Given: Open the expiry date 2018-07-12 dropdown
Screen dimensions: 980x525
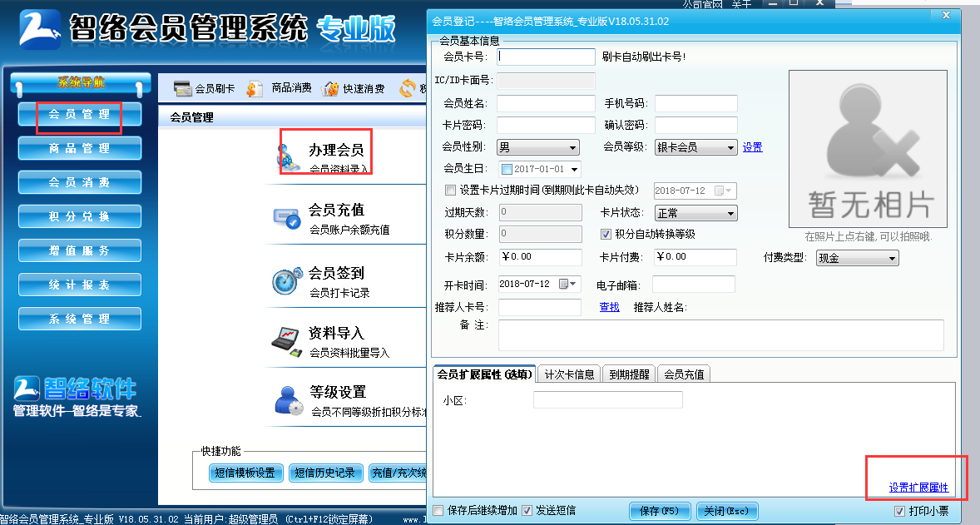Looking at the screenshot, I should (725, 191).
